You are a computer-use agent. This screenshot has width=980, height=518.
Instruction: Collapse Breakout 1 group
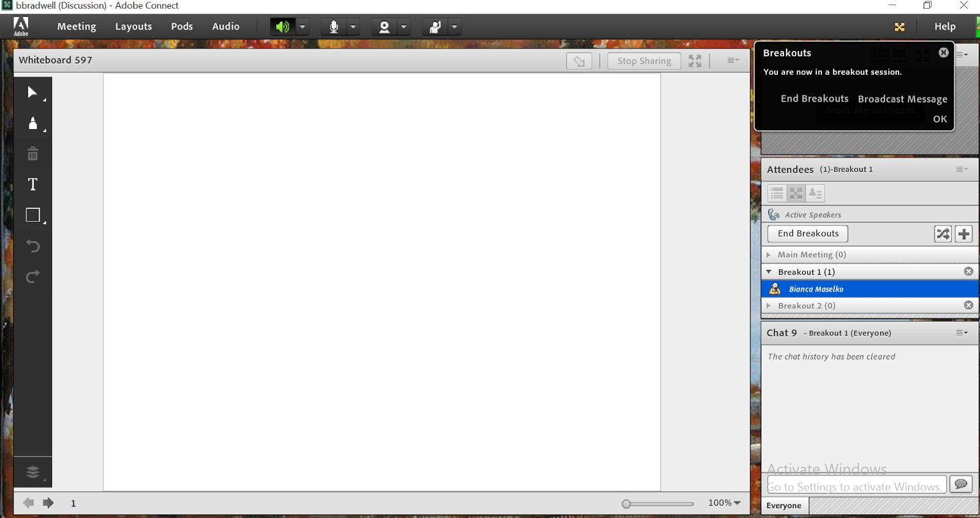click(x=769, y=272)
